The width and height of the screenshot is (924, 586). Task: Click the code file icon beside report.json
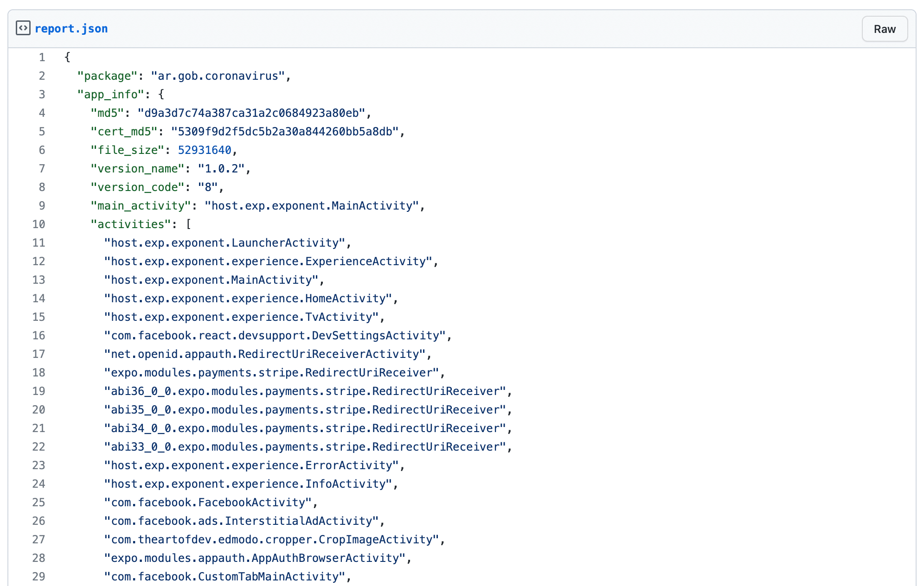tap(23, 28)
